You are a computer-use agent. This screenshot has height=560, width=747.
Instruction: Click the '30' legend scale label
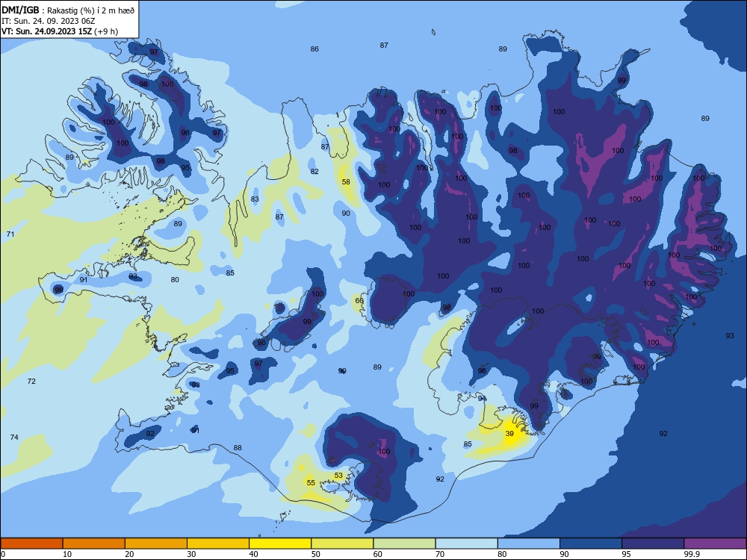(x=191, y=554)
